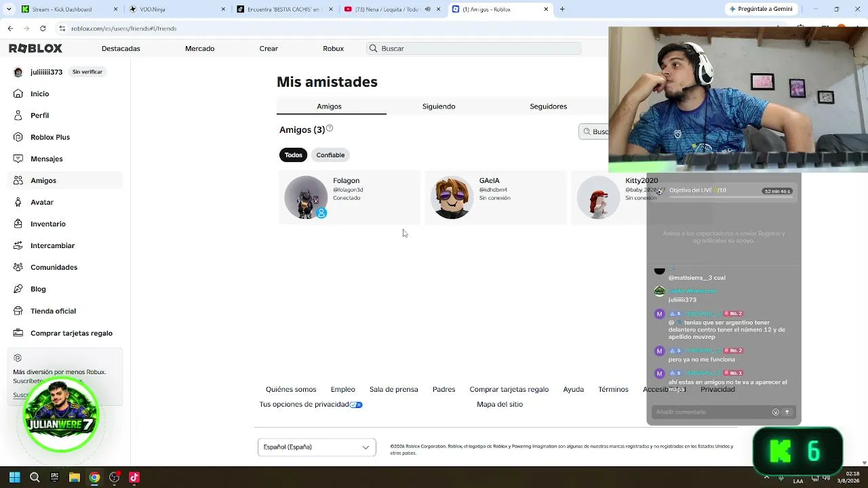
Task: Open Destacadas in the Roblox top menu
Action: click(121, 49)
